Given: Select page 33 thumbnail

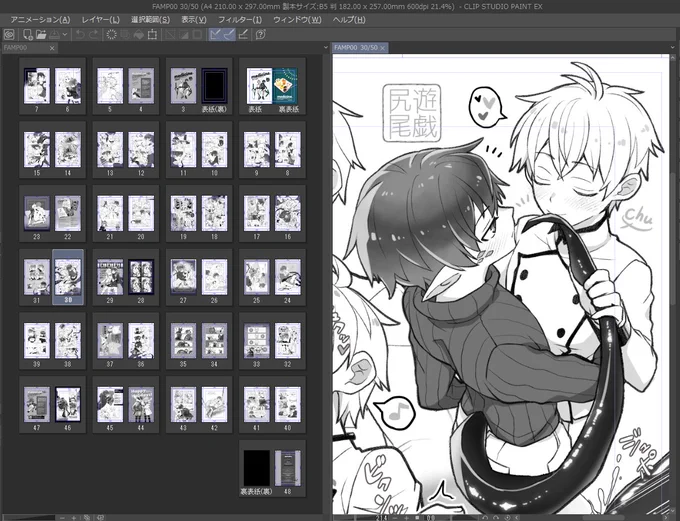Looking at the screenshot, I should point(256,341).
